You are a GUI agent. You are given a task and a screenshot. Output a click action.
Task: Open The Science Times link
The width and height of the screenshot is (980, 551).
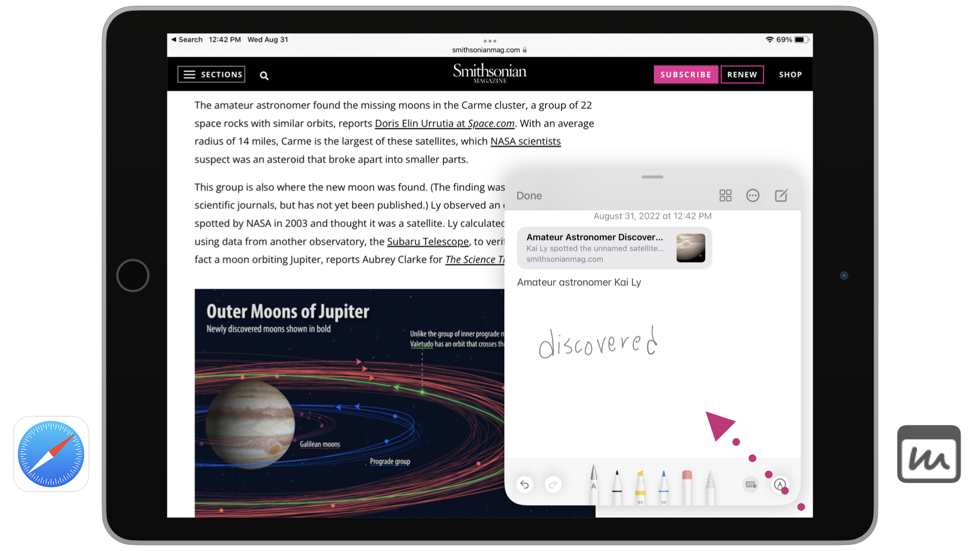click(x=475, y=260)
